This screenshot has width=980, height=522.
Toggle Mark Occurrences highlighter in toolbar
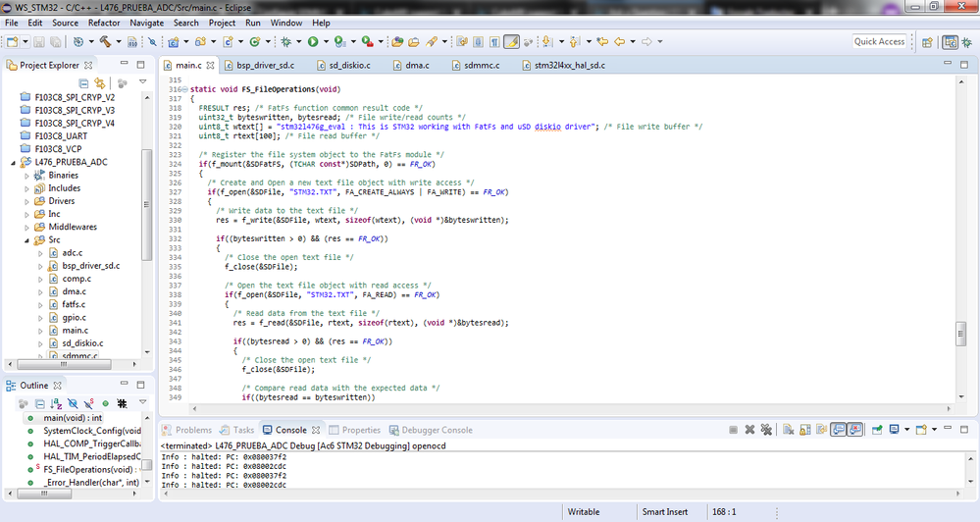pos(511,42)
